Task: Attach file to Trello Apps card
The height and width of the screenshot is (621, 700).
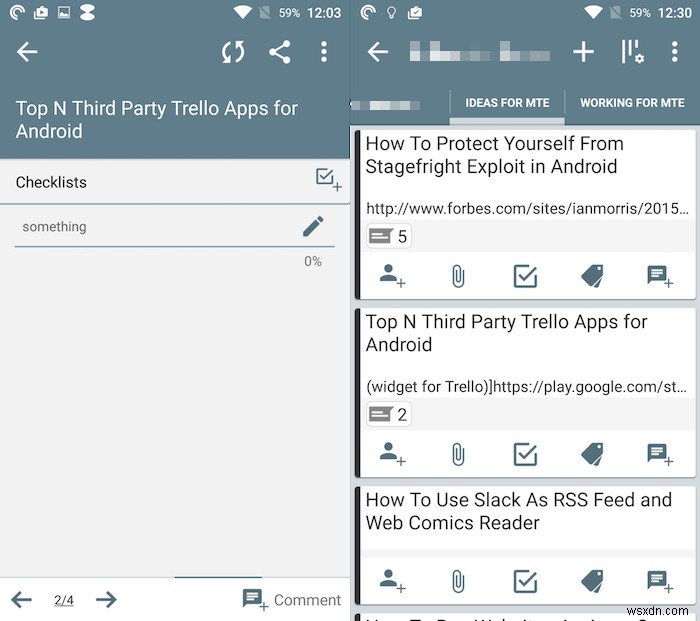Action: (x=458, y=454)
